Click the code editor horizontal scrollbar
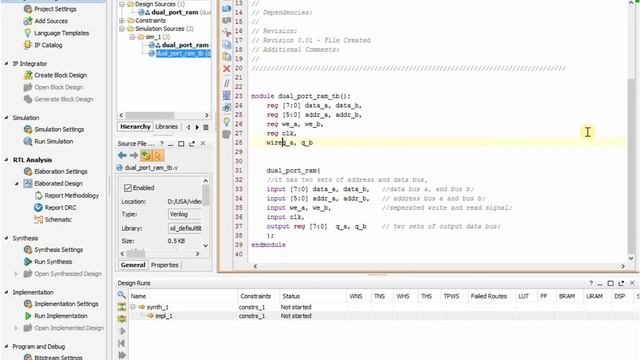Viewport: 640px width, 360px height. (x=439, y=266)
